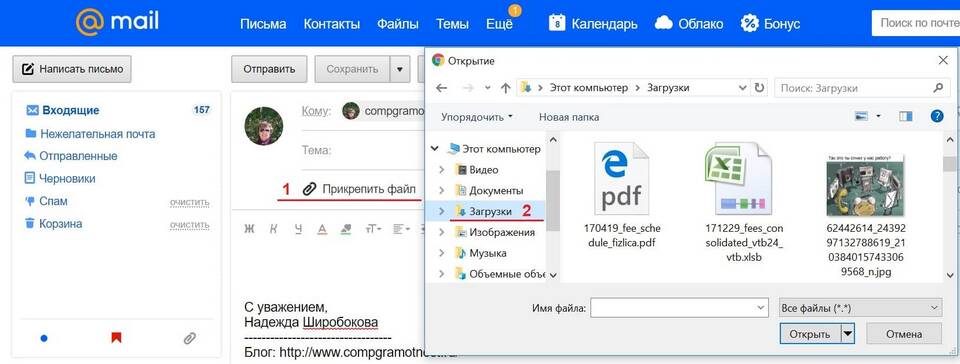Open background highlight color picker
Viewport: 960px width, 364px height.
pyautogui.click(x=346, y=229)
